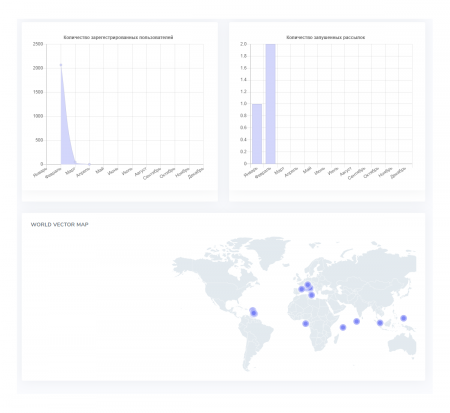This screenshot has height=413, width=450.
Task: Click the map marker east of Africa near Seychelles
Action: click(343, 328)
